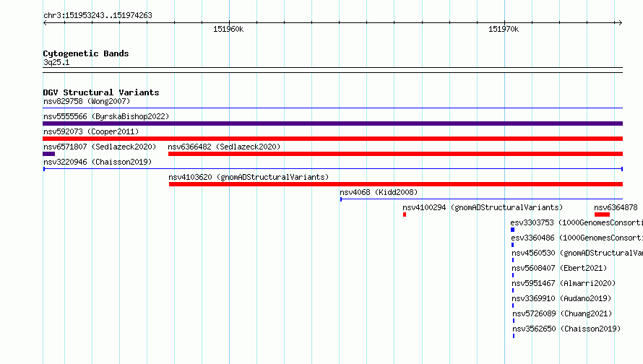The width and height of the screenshot is (643, 364).
Task: Click the nsv4100294 (gnomADStructuralVariants) label
Action: point(483,207)
